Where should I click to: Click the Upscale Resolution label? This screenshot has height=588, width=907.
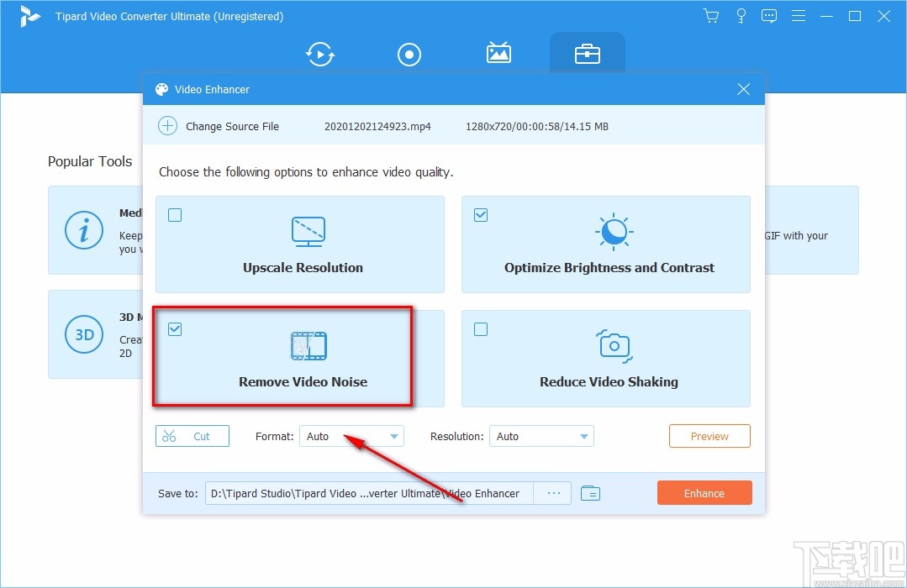303,268
